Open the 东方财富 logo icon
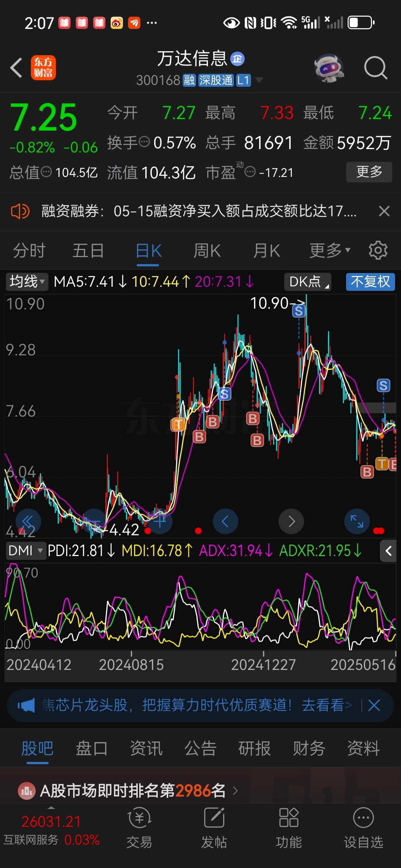 tap(43, 68)
